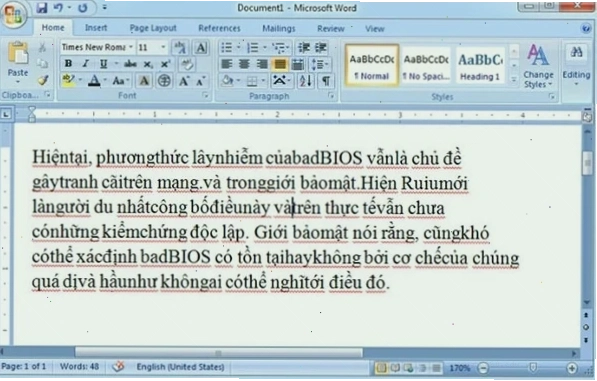Apply yellow text highlight color

point(68,80)
